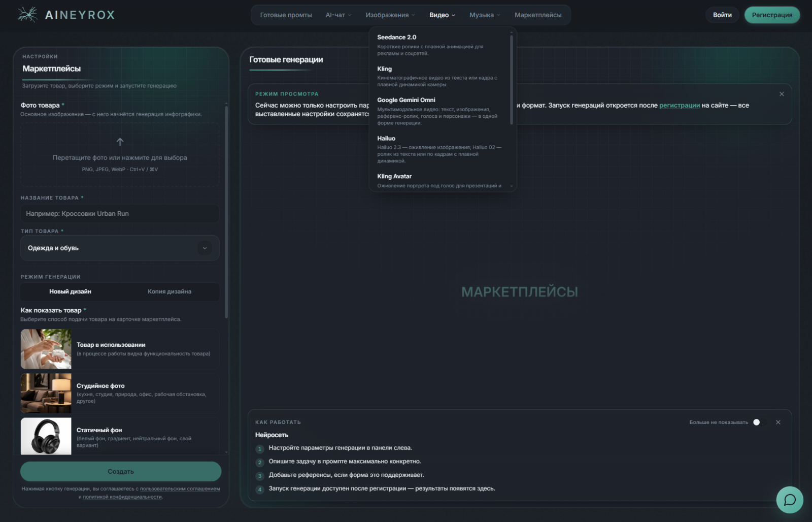This screenshot has height=522, width=812.
Task: Select 'Kling' from the video menu
Action: tap(439, 76)
